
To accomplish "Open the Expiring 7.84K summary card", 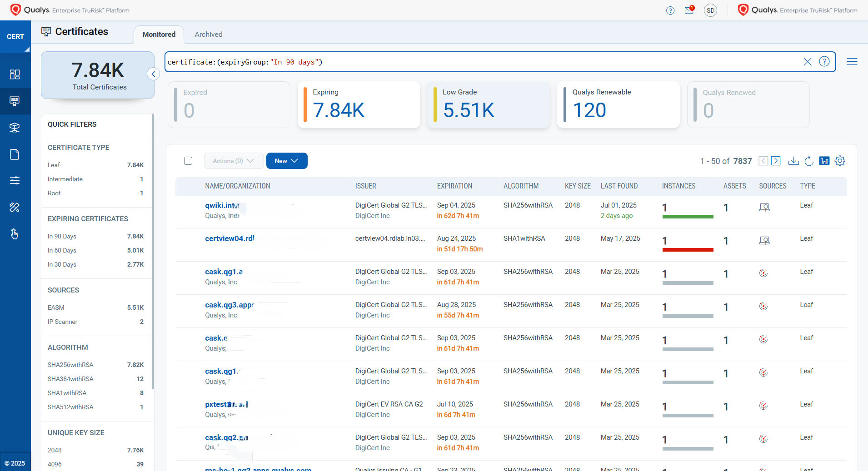I will coord(359,105).
